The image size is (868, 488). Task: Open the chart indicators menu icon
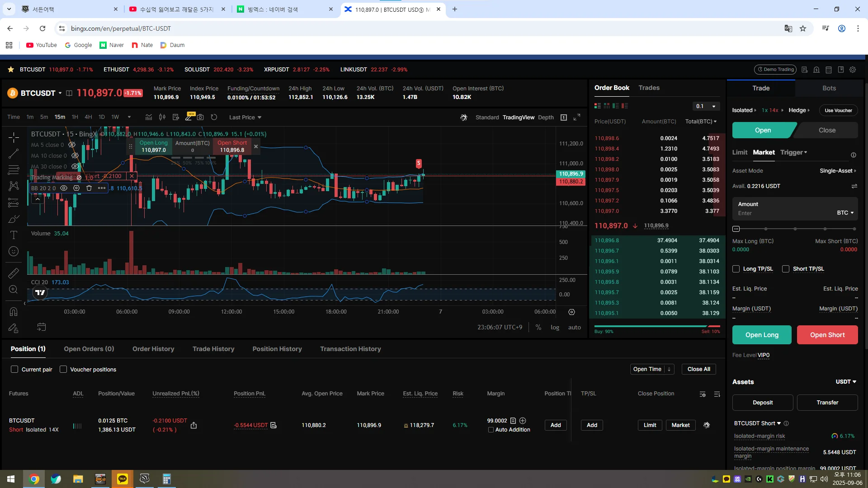click(x=149, y=117)
